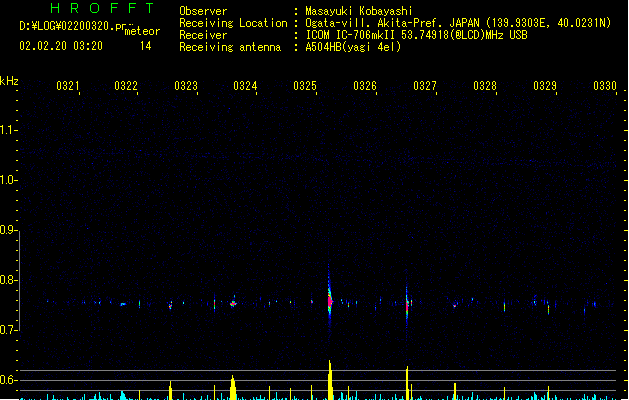Screen dimensions: 629x400
Task: Click the 'Receiver' field label
Action: (x=203, y=35)
